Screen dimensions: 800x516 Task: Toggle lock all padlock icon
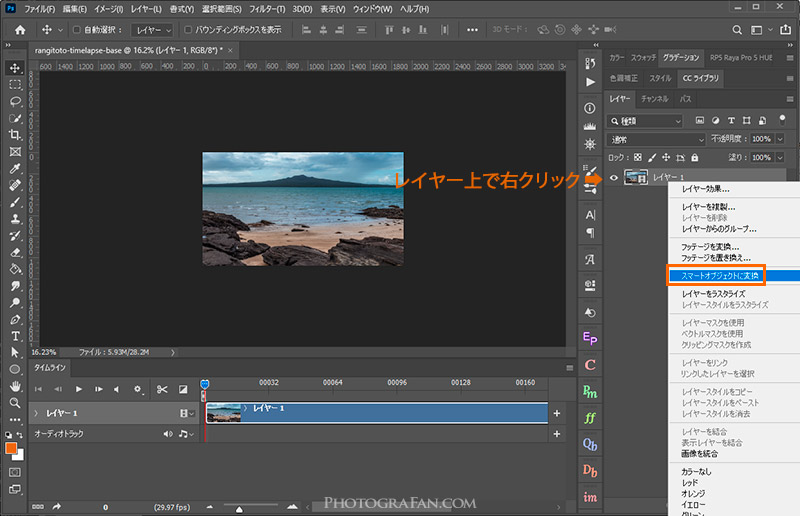(694, 158)
